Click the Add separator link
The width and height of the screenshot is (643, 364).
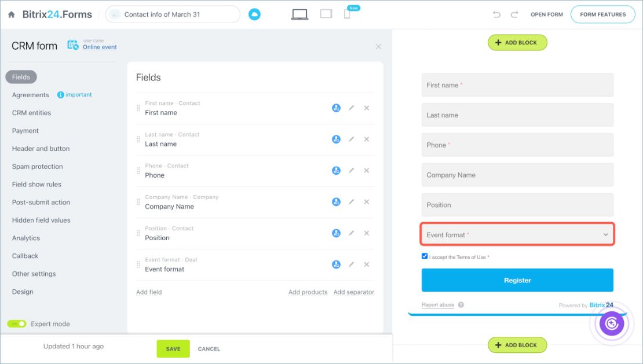point(353,292)
